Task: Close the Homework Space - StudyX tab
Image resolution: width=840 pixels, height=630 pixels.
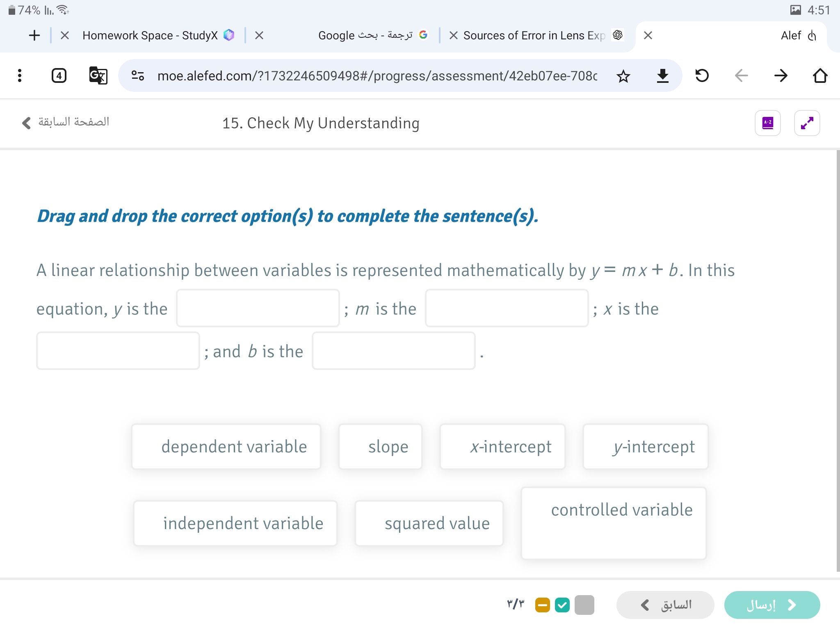Action: (x=64, y=35)
